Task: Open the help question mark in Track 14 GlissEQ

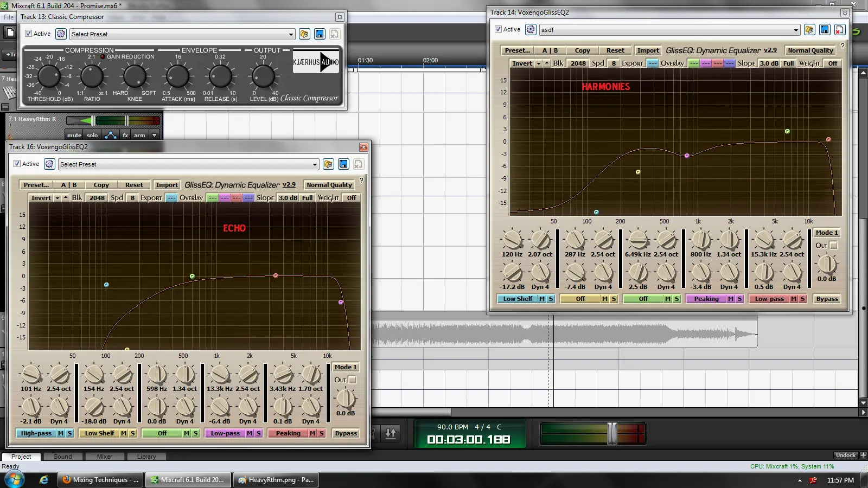Action: point(843,46)
